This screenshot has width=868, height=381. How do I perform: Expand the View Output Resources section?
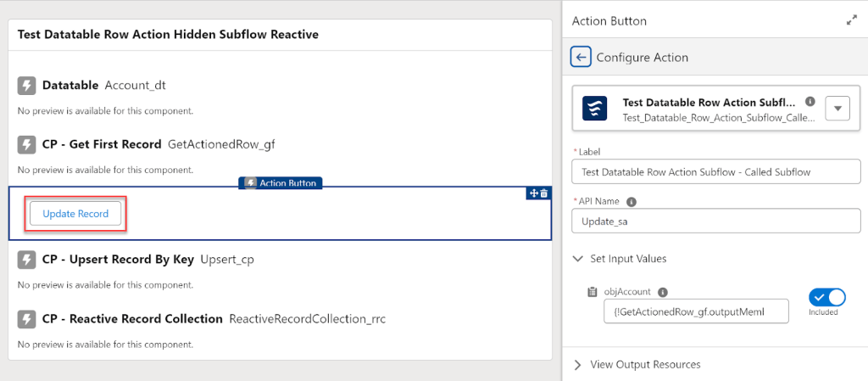coord(578,365)
